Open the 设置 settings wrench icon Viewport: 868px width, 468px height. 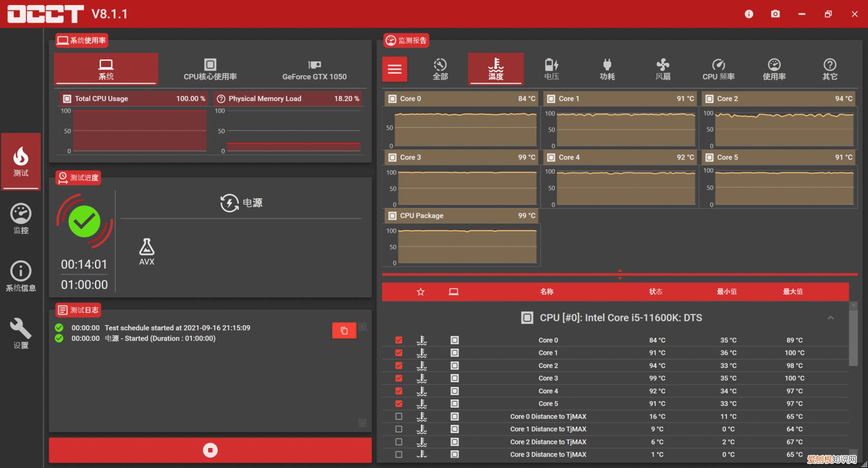[x=21, y=333]
